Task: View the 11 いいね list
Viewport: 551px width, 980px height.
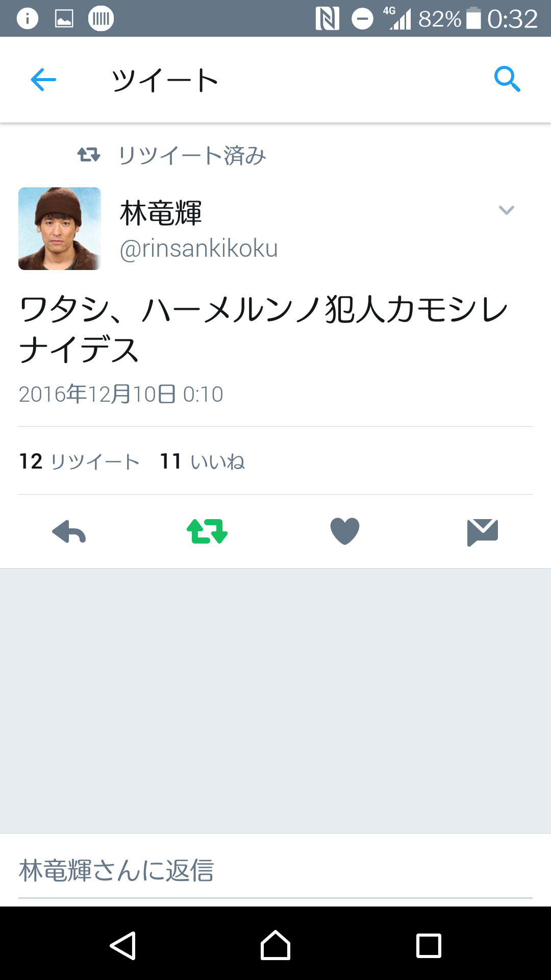Action: 203,461
